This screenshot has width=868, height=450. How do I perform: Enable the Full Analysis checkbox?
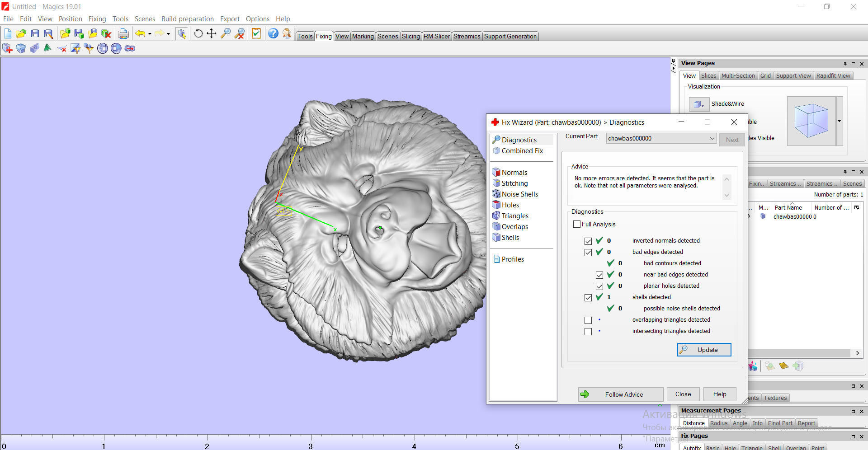[x=577, y=224]
